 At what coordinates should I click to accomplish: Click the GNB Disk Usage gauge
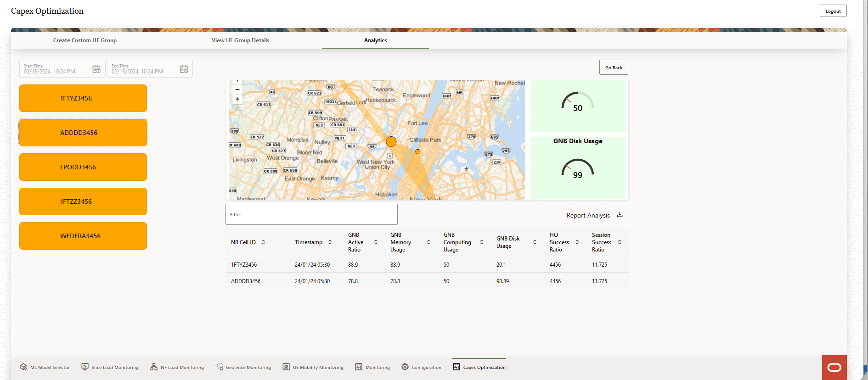578,169
